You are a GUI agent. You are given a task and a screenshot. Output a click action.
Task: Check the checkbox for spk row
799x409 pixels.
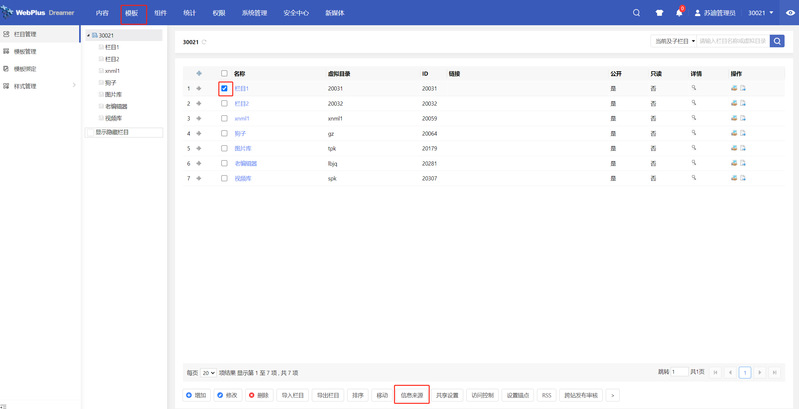(224, 178)
